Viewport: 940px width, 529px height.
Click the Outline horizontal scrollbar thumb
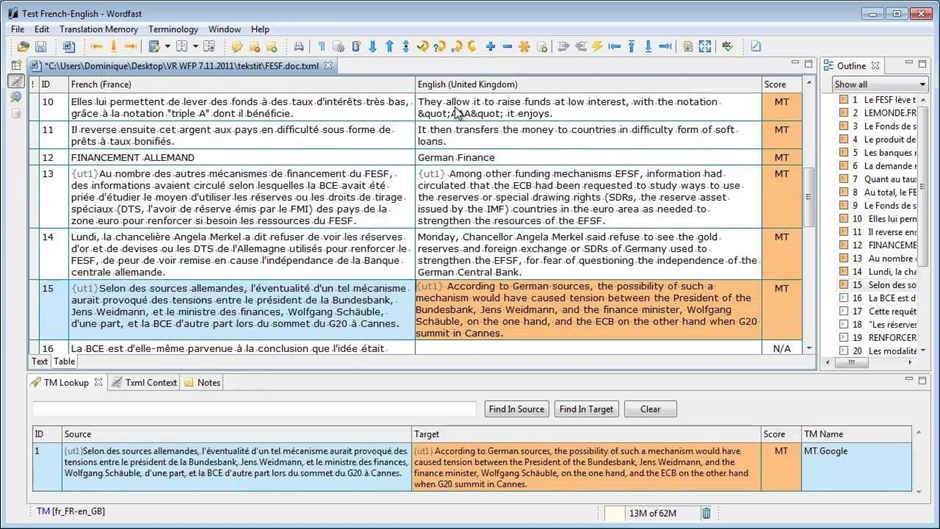[x=851, y=362]
